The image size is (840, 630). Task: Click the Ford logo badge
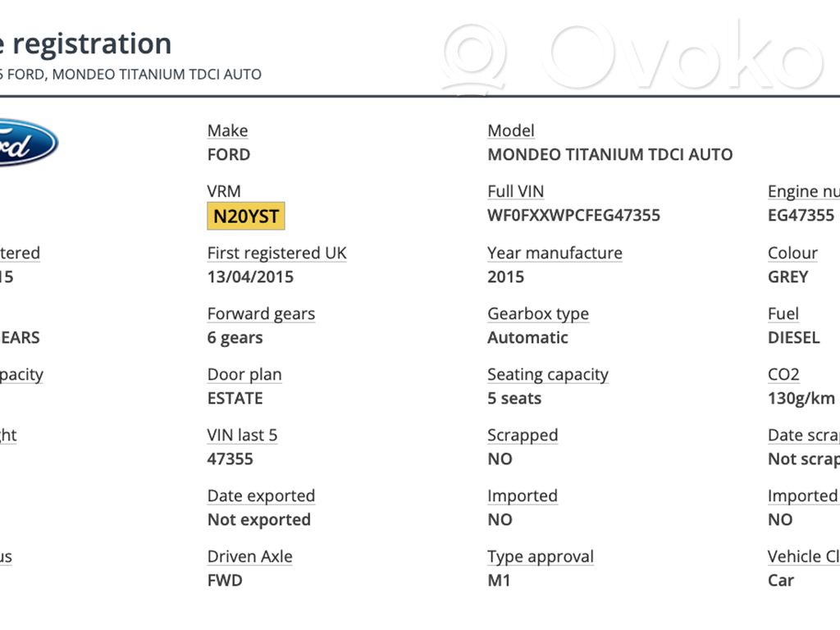click(28, 143)
